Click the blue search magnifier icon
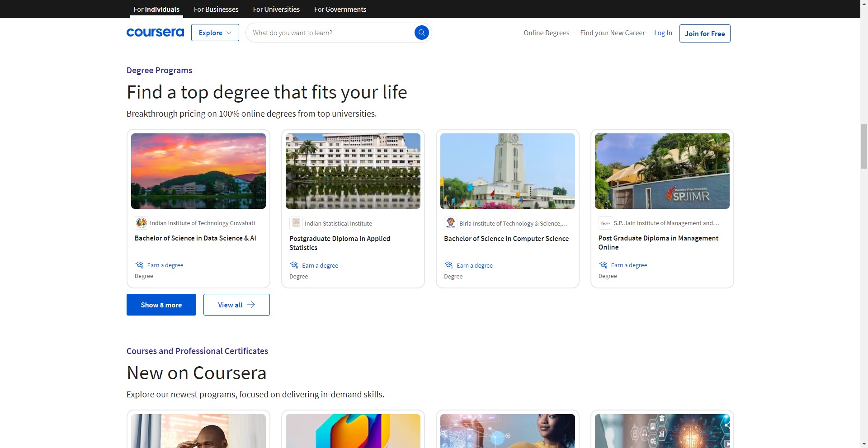The height and width of the screenshot is (448, 868). (x=421, y=33)
